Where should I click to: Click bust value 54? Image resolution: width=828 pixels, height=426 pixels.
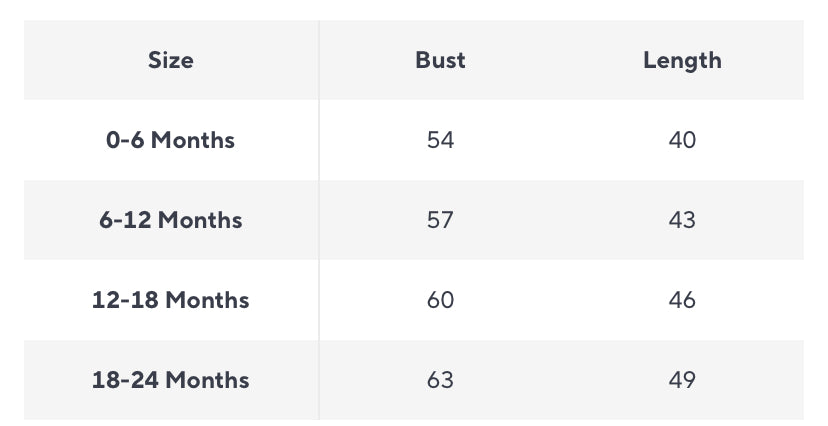click(x=440, y=140)
